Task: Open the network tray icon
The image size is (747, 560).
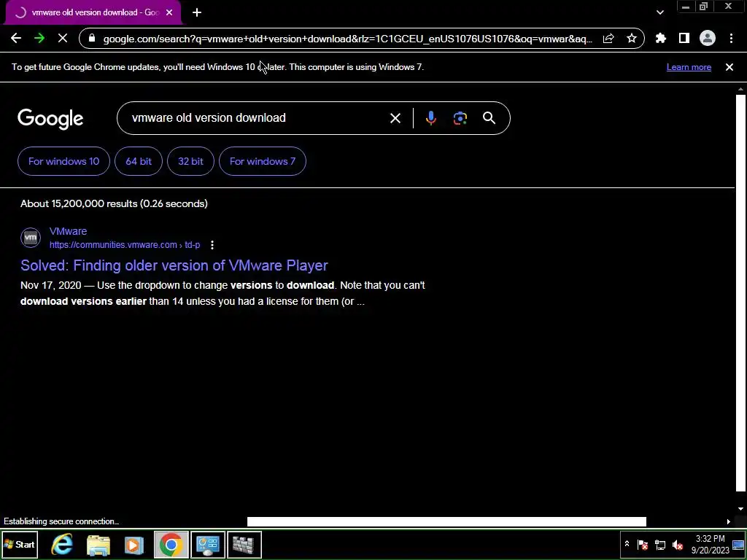Action: pyautogui.click(x=659, y=545)
